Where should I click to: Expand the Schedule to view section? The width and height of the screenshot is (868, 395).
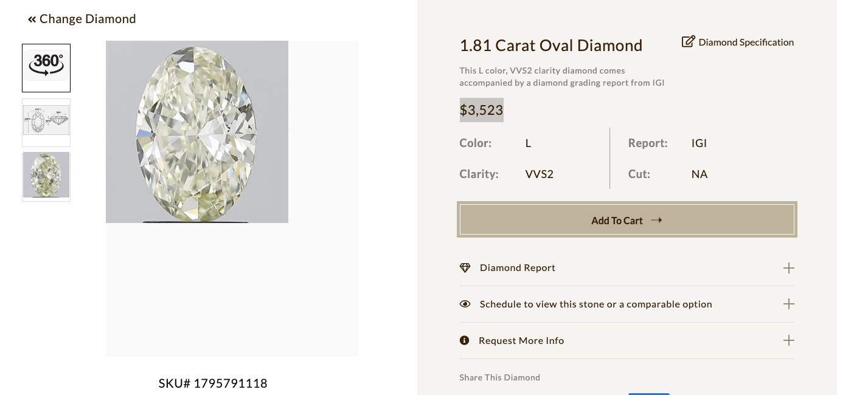point(788,304)
